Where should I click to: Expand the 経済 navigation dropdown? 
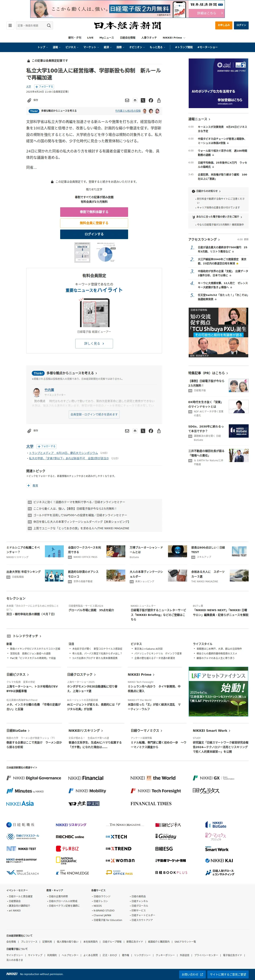click(108, 47)
